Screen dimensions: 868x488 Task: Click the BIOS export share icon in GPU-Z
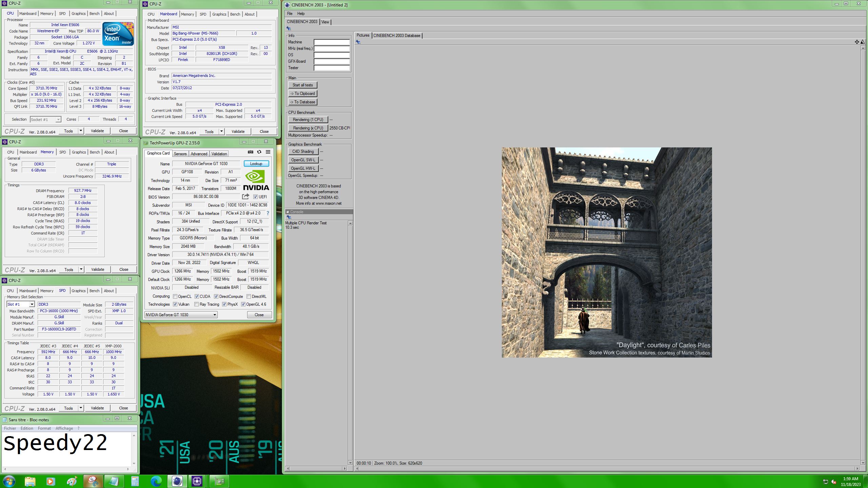pos(245,197)
